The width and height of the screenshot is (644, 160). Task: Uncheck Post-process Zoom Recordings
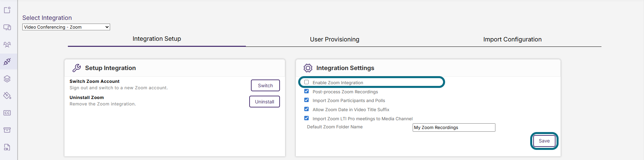click(x=307, y=91)
